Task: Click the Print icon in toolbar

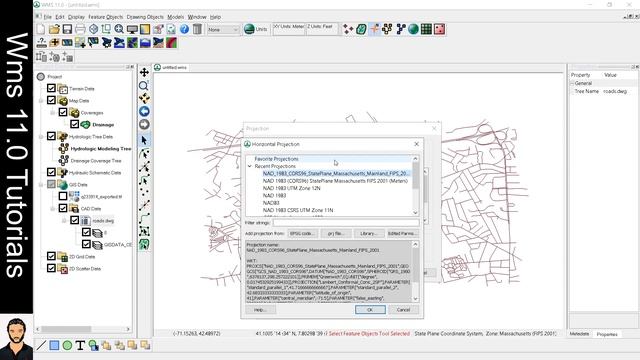Action: [80, 29]
